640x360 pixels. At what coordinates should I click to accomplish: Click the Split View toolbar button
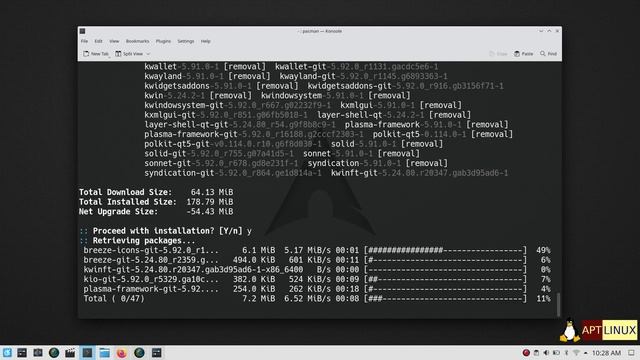click(x=129, y=54)
